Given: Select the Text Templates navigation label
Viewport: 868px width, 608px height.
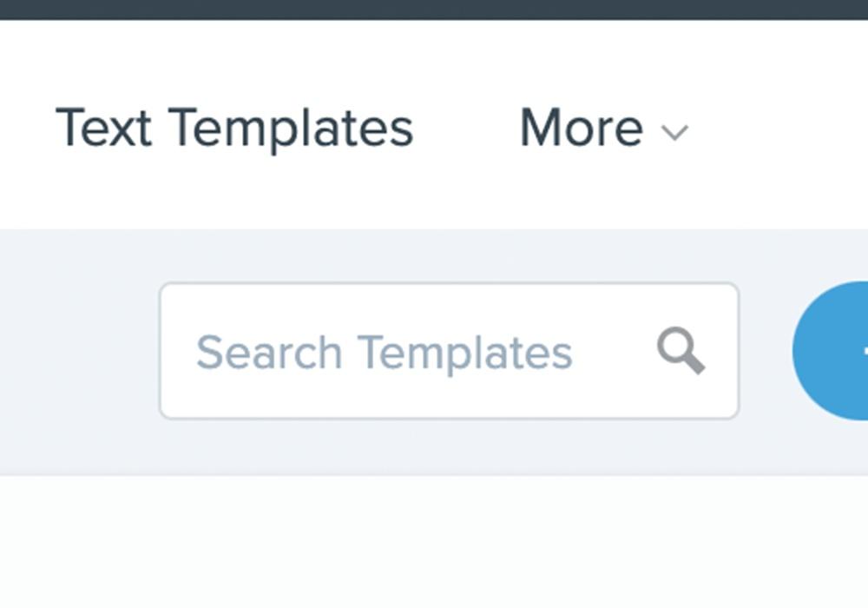Looking at the screenshot, I should (234, 129).
